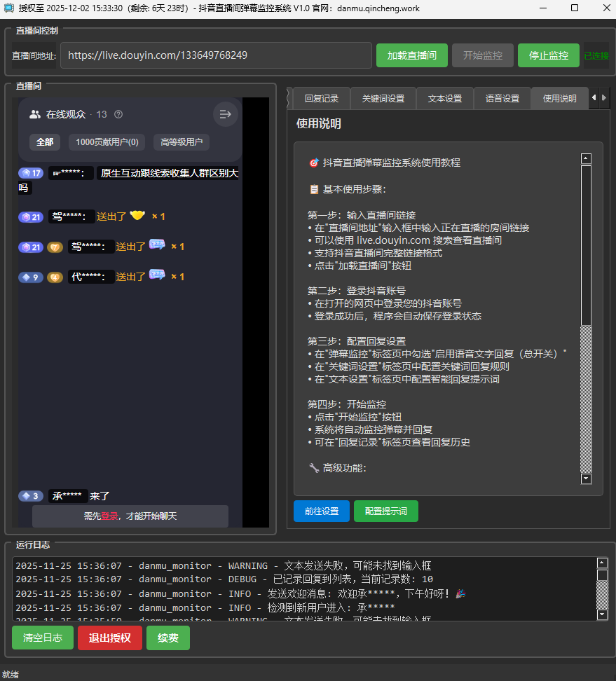This screenshot has width=616, height=681.
Task: Collapse the chat panel using the arrow icon
Action: pos(225,113)
